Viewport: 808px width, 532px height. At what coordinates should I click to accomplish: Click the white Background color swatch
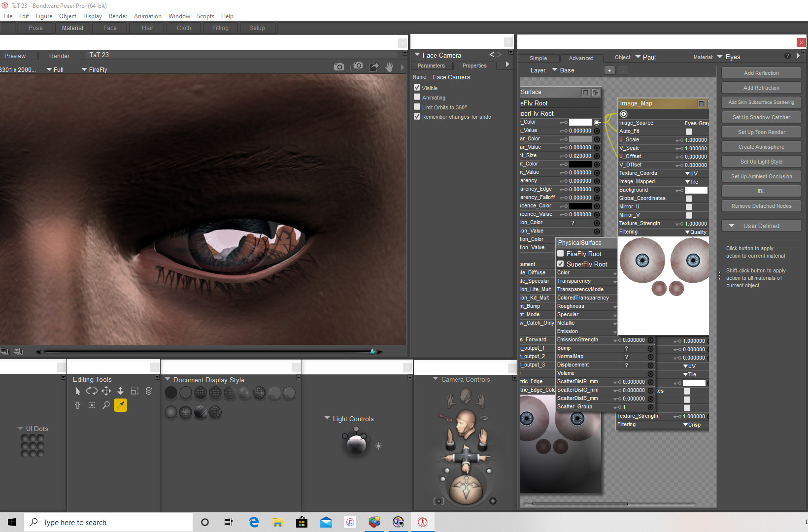coord(696,190)
